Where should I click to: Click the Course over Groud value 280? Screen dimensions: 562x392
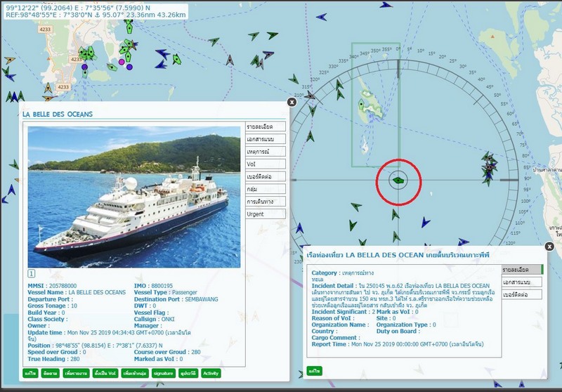[x=196, y=352]
